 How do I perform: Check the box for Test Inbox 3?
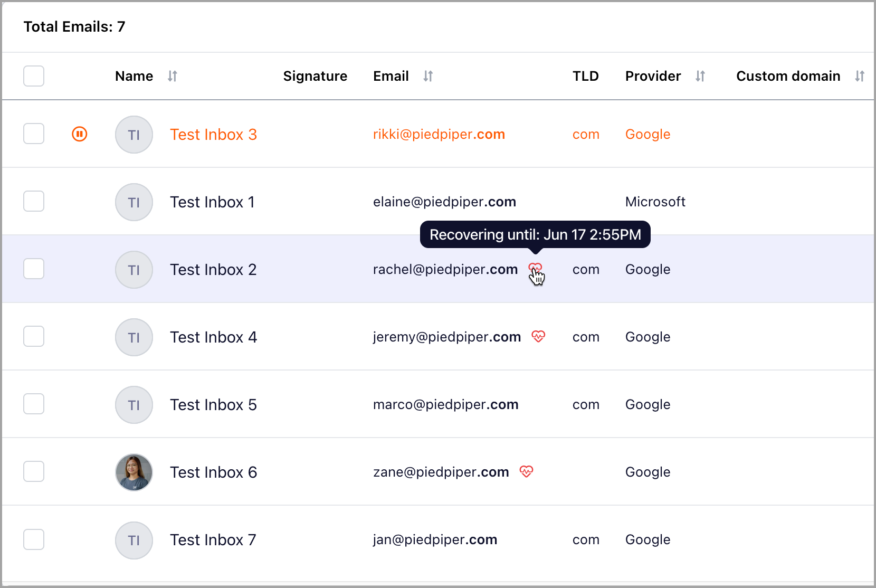coord(34,134)
